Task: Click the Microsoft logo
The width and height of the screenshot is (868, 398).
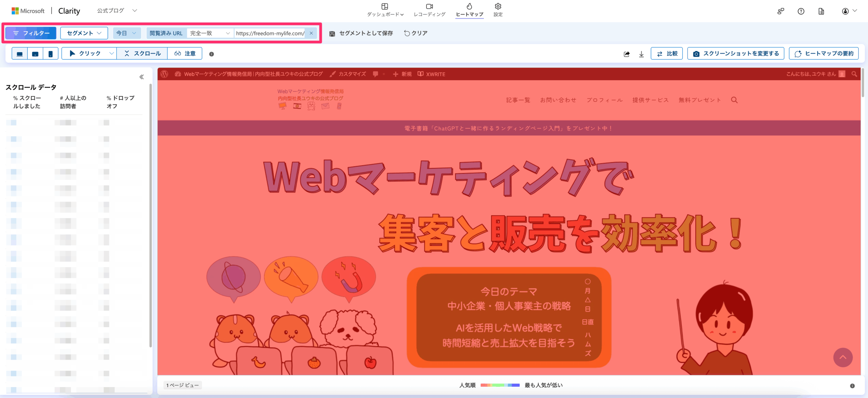Action: click(28, 11)
